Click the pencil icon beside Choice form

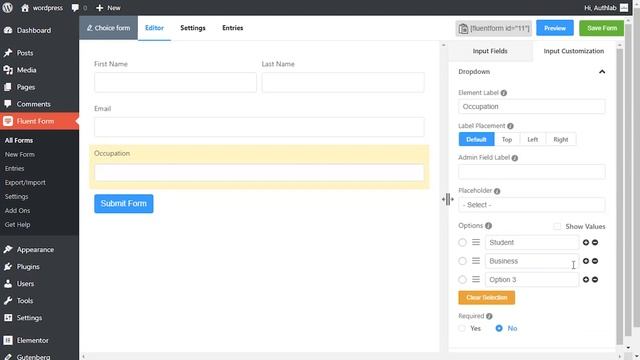pos(89,28)
